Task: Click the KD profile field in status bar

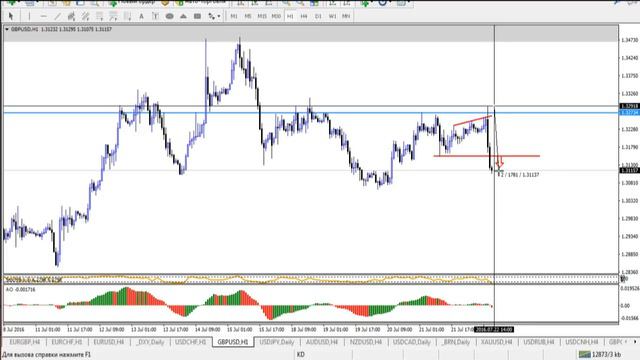Action: pyautogui.click(x=301, y=354)
